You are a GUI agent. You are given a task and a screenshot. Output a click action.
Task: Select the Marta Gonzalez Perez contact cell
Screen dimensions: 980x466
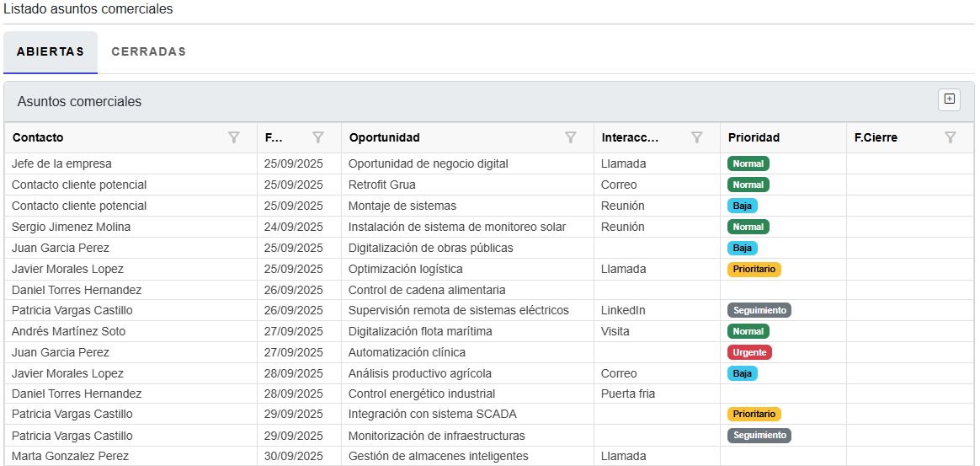coord(71,456)
